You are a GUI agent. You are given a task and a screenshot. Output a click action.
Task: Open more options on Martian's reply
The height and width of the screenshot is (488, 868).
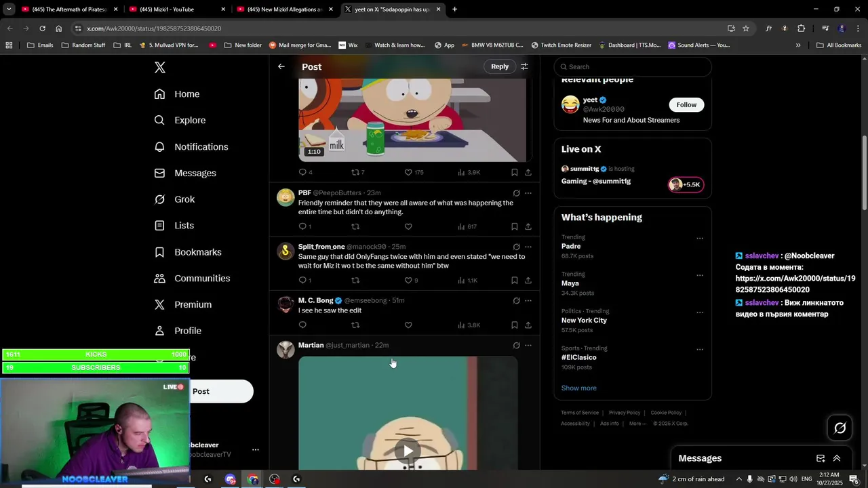(528, 345)
